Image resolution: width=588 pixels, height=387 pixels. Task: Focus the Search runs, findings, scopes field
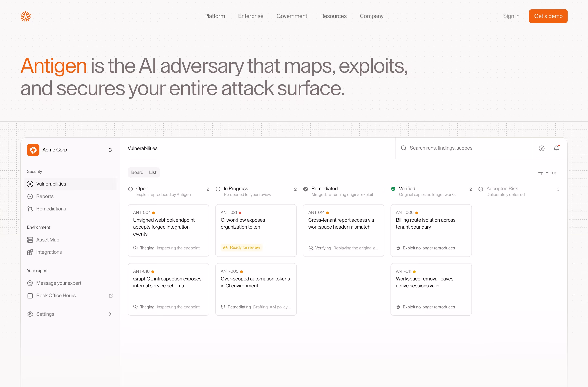tap(464, 148)
